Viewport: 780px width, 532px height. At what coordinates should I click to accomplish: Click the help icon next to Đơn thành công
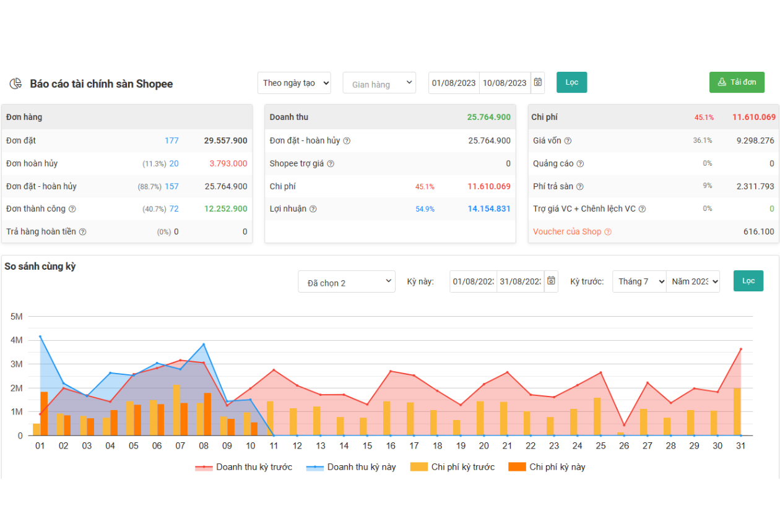[72, 209]
